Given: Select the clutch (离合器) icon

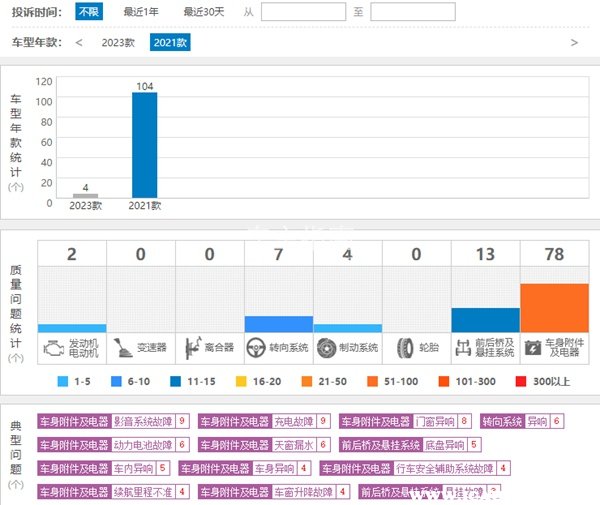Looking at the screenshot, I should 190,348.
